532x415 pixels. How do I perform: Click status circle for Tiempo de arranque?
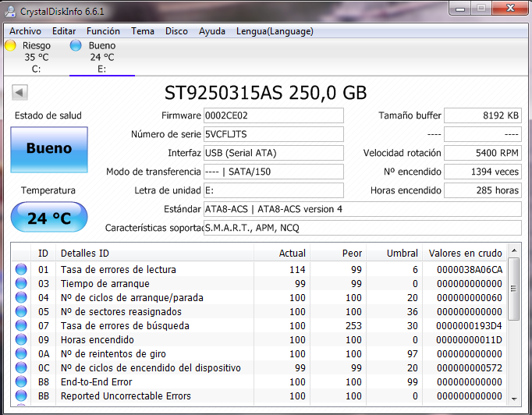(x=21, y=283)
